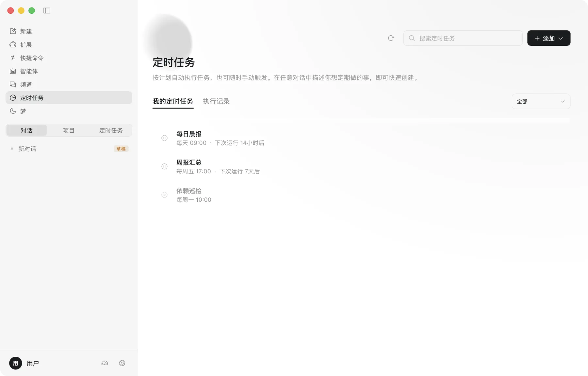Image resolution: width=588 pixels, height=376 pixels.
Task: Click 下次运行 14小时后 text
Action: pyautogui.click(x=240, y=143)
